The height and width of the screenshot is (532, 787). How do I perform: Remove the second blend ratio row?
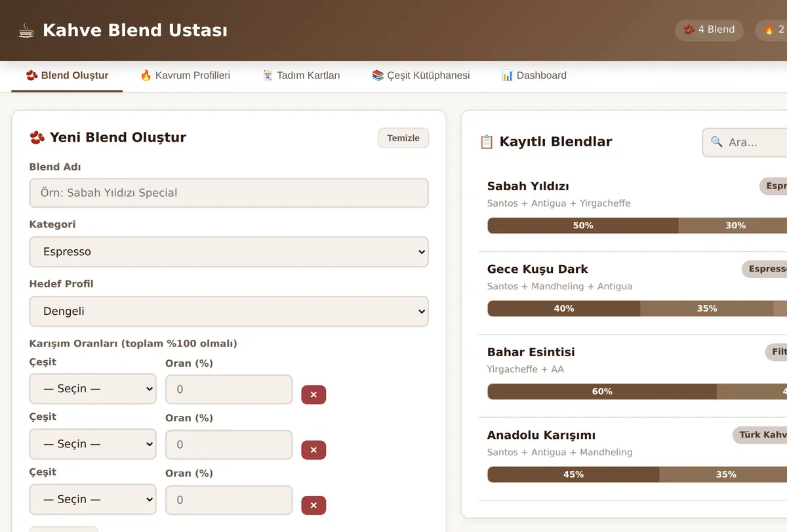(313, 450)
